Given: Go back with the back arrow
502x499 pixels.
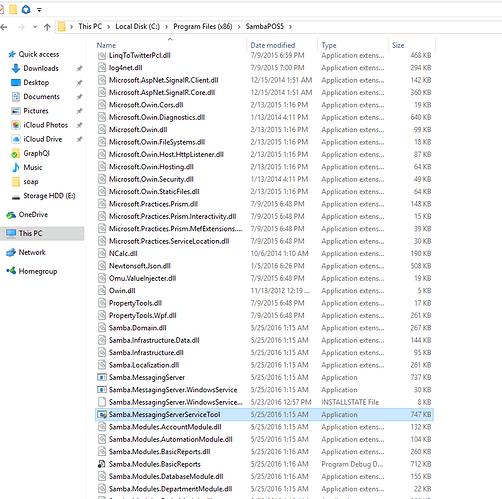Looking at the screenshot, I should (x=4, y=27).
